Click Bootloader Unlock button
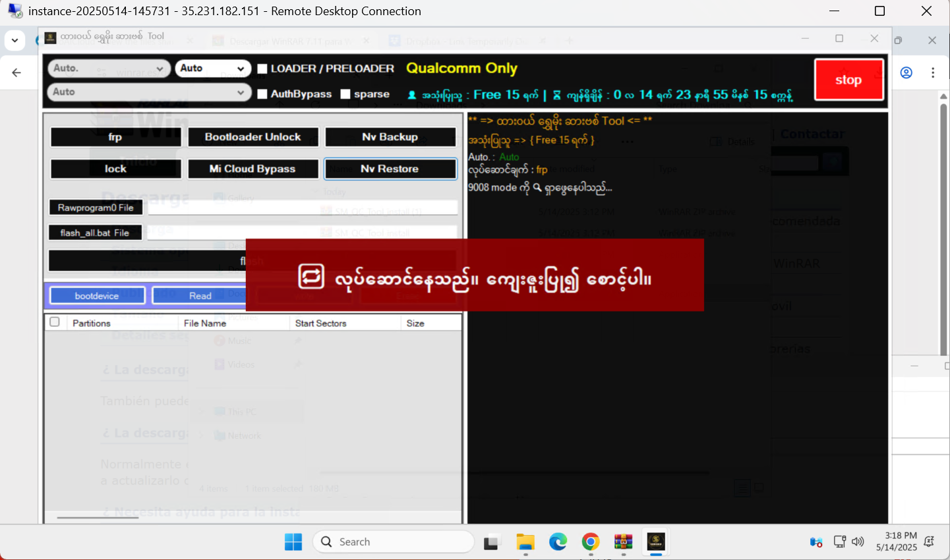Screen dimensions: 950x560 253,137
